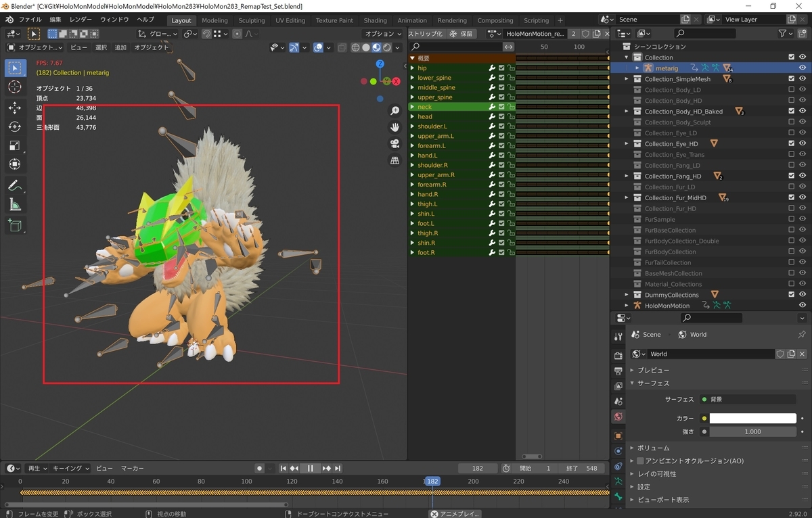
Task: Switch to the Shading workspace tab
Action: (376, 20)
